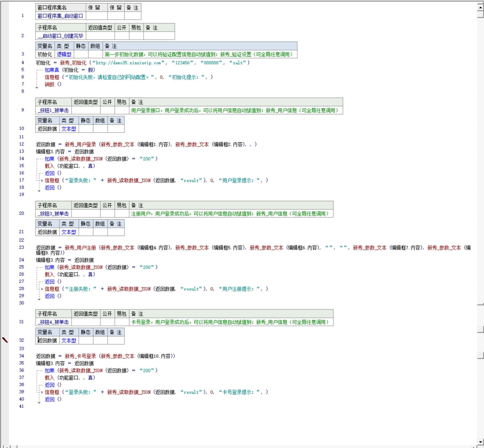The height and width of the screenshot is (448, 484).
Task: Click the "用户登录提示：" string on line 17
Action: pyautogui.click(x=239, y=180)
